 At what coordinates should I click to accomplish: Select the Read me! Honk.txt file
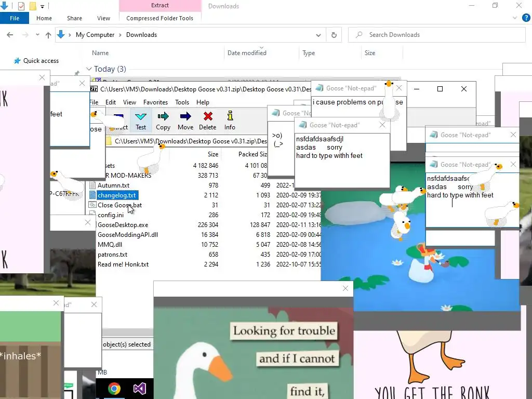pos(123,264)
